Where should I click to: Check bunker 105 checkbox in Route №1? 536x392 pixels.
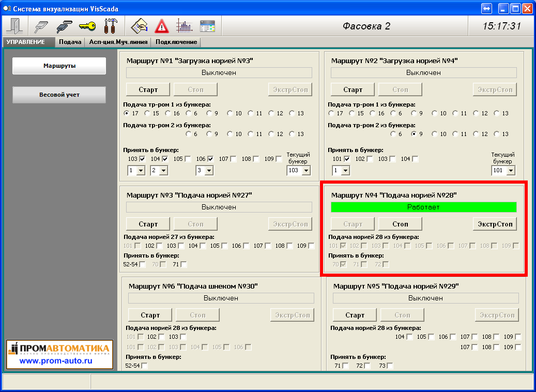click(188, 159)
